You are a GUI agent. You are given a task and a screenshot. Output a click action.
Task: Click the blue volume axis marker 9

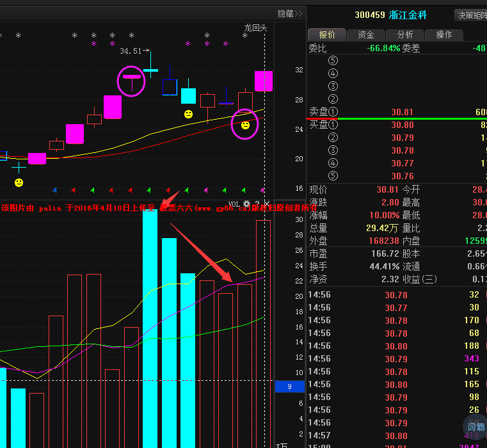click(289, 387)
